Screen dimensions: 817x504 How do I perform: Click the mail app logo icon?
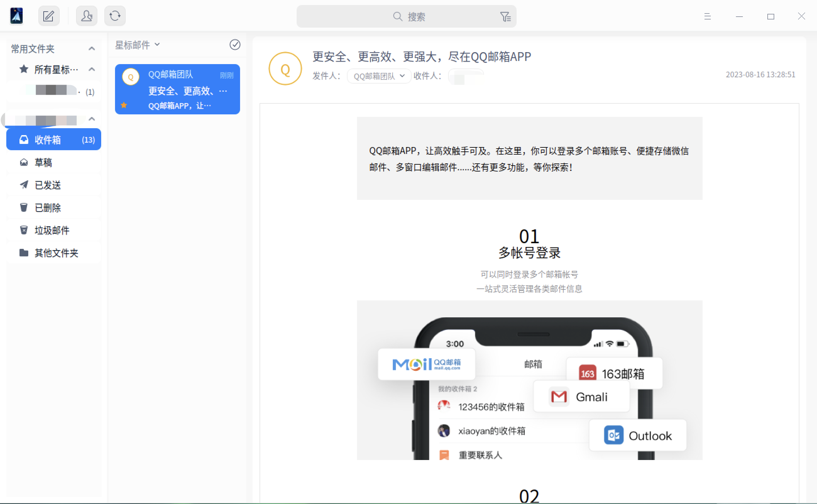(x=16, y=16)
